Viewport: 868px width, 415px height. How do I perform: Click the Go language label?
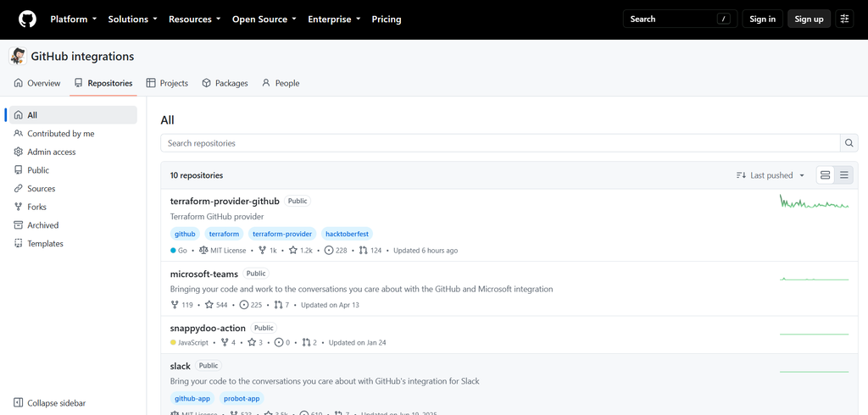179,251
